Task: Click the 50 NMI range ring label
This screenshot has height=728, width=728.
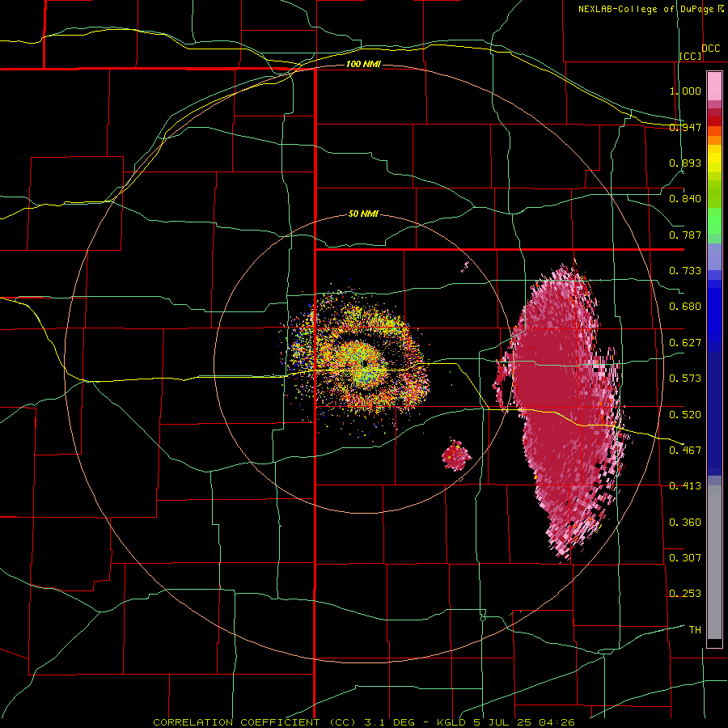Action: pyautogui.click(x=363, y=214)
